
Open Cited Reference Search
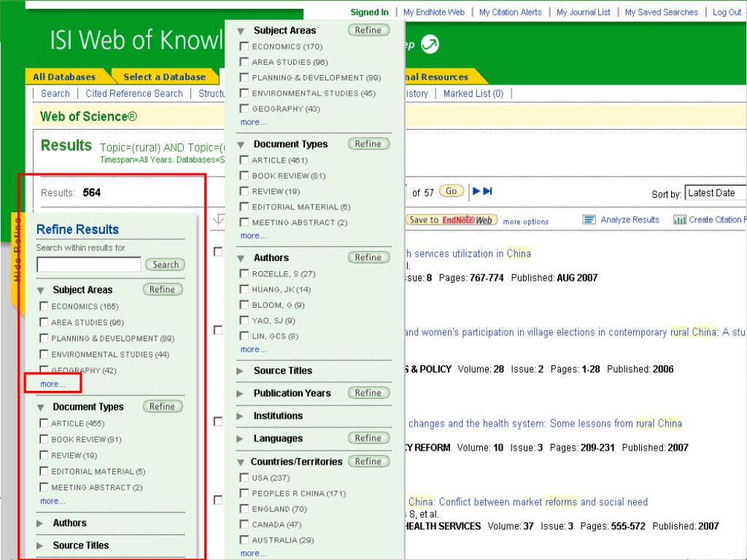134,93
